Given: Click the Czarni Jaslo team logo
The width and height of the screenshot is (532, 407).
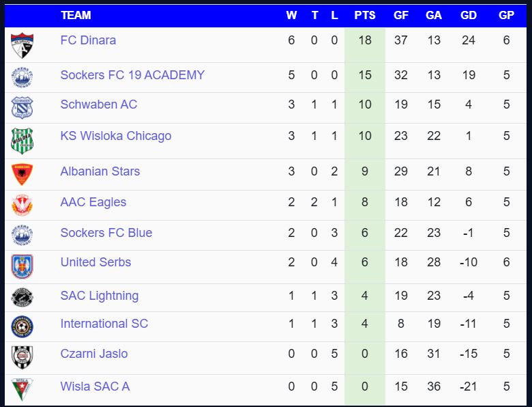Looking at the screenshot, I should point(22,357).
